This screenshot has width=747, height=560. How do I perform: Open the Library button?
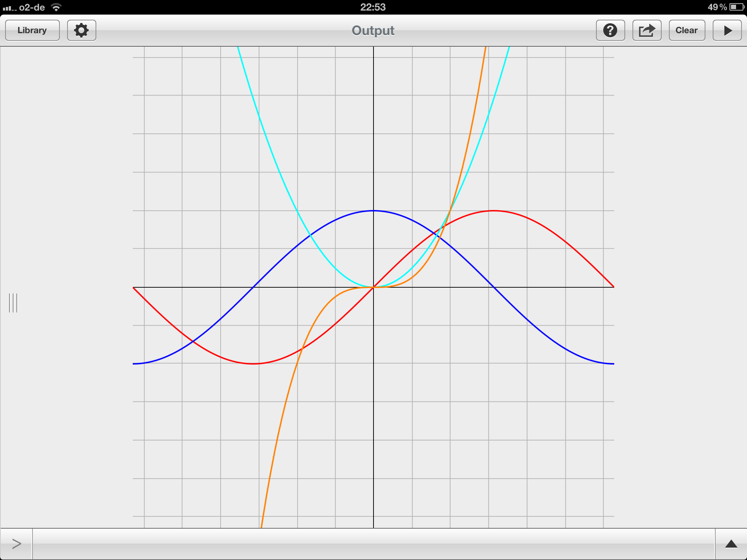pyautogui.click(x=32, y=30)
